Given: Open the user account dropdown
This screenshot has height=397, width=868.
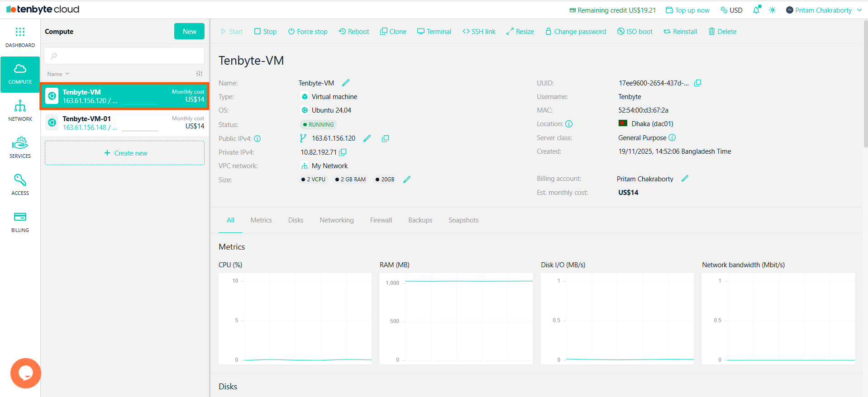Looking at the screenshot, I should coord(824,10).
